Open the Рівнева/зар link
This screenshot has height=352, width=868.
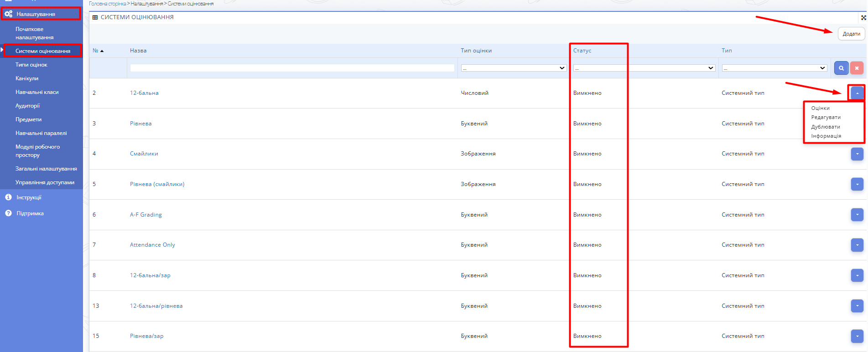click(146, 336)
